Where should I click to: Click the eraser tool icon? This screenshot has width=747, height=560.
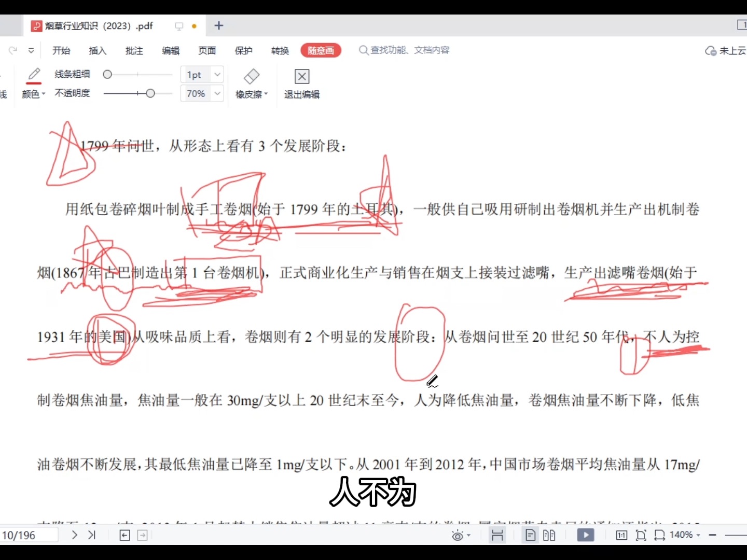[x=252, y=76]
